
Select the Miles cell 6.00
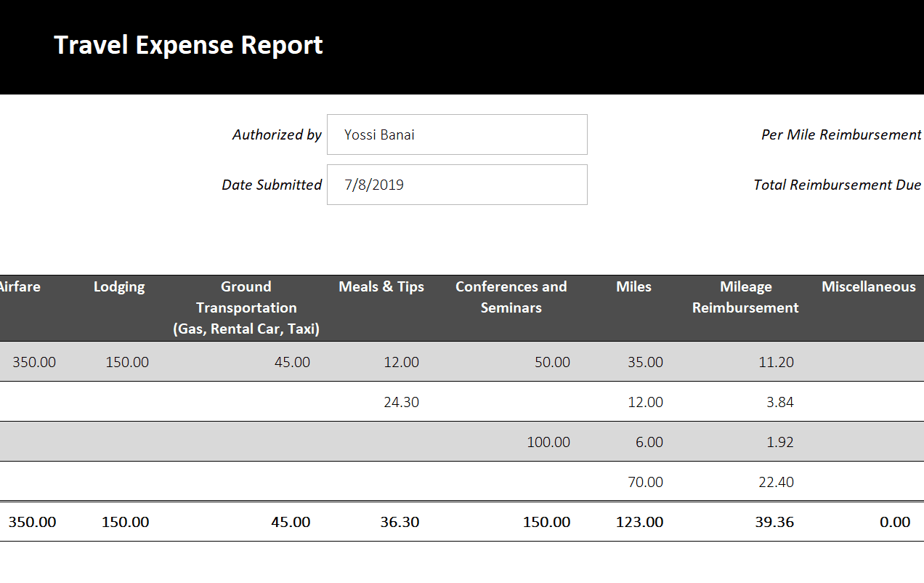[649, 442]
